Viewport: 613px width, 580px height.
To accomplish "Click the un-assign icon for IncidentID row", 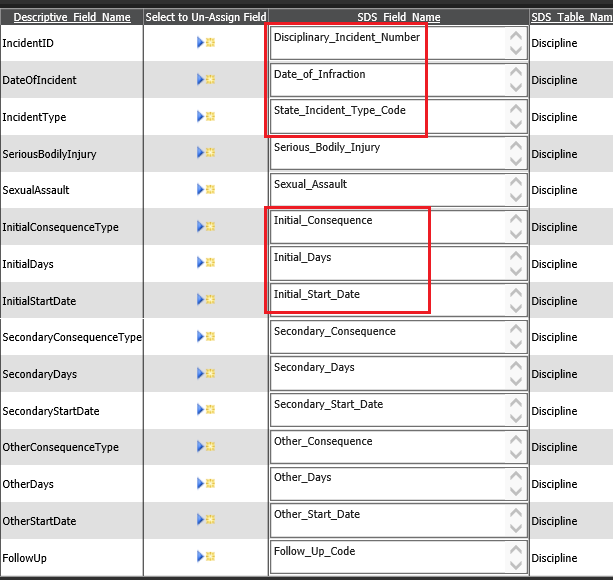I will tap(206, 43).
